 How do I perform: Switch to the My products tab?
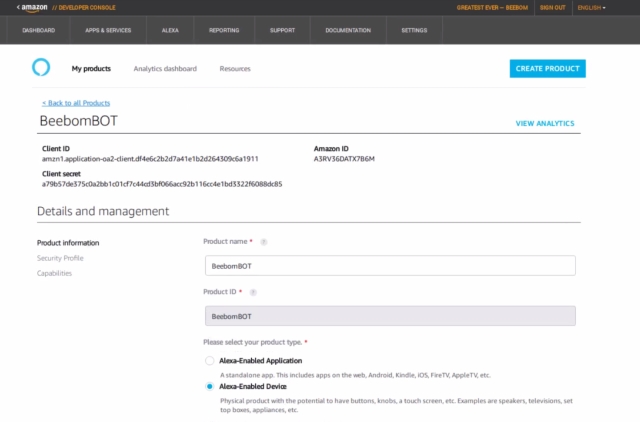[x=91, y=69]
